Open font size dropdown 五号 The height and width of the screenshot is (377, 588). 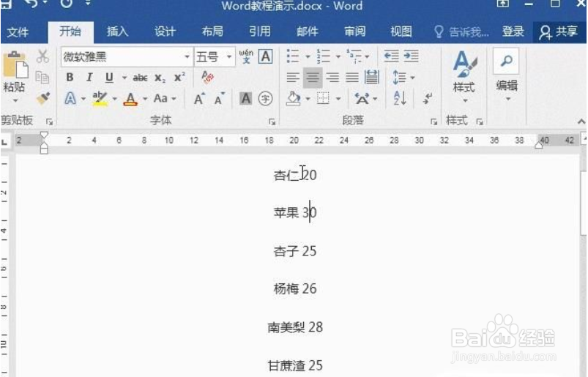pyautogui.click(x=229, y=57)
